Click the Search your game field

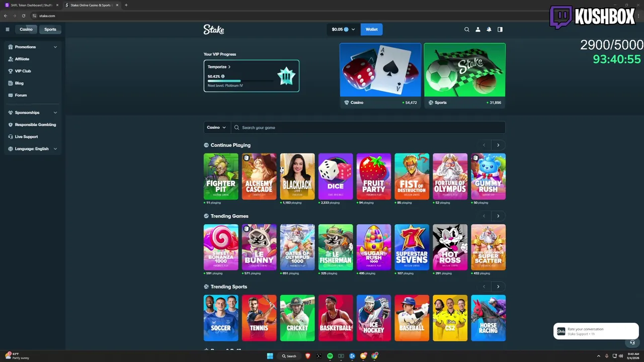point(368,127)
